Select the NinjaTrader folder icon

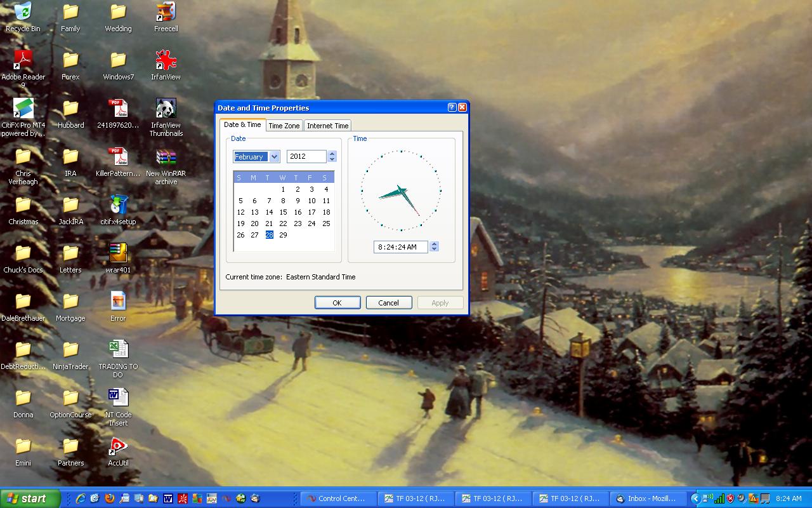pyautogui.click(x=70, y=355)
